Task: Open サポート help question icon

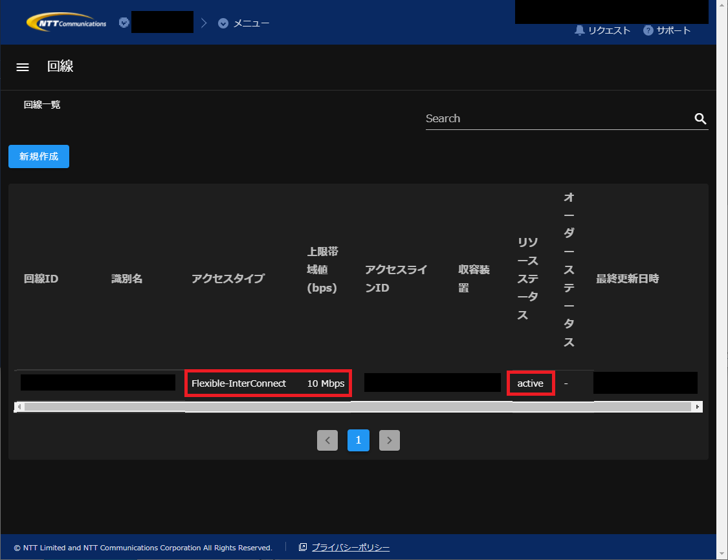Action: [x=648, y=30]
